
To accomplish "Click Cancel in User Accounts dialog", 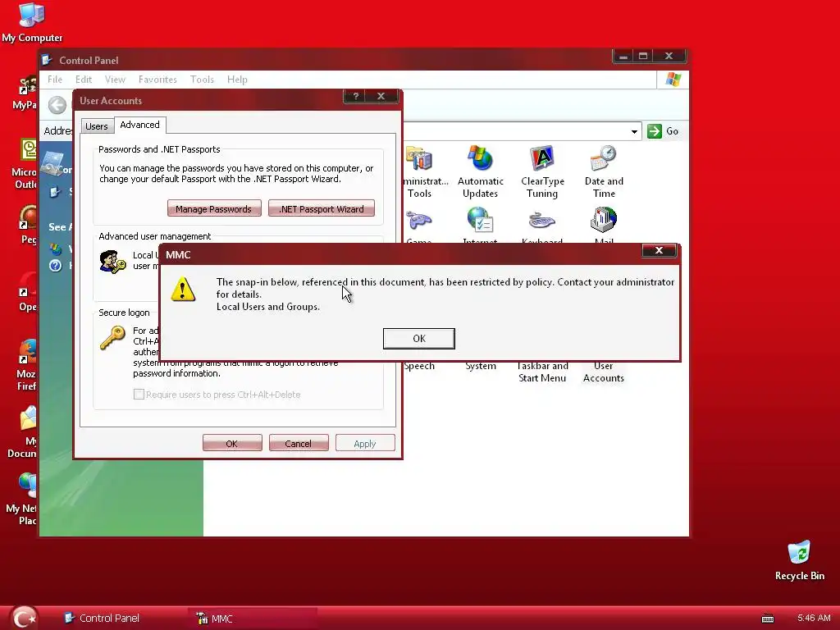I will 299,443.
